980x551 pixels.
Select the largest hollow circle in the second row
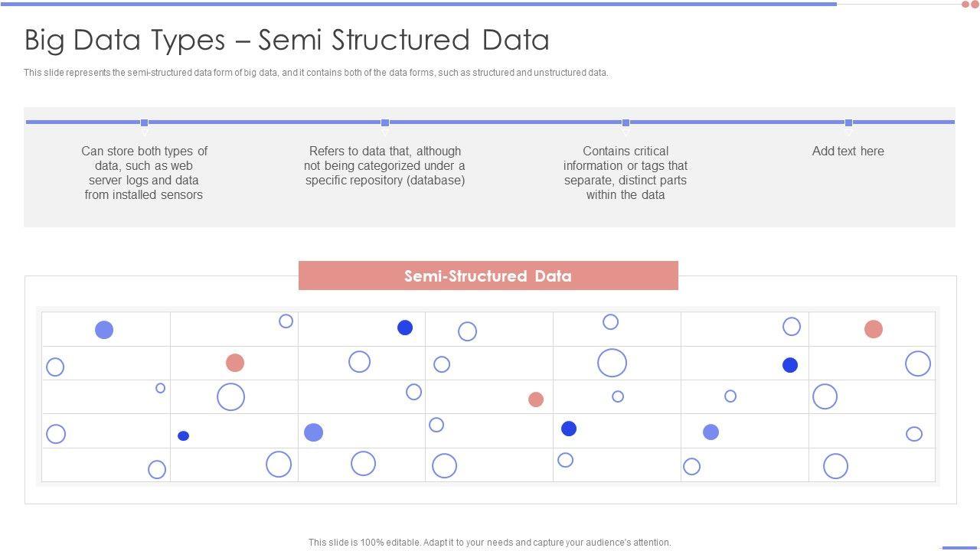(612, 363)
